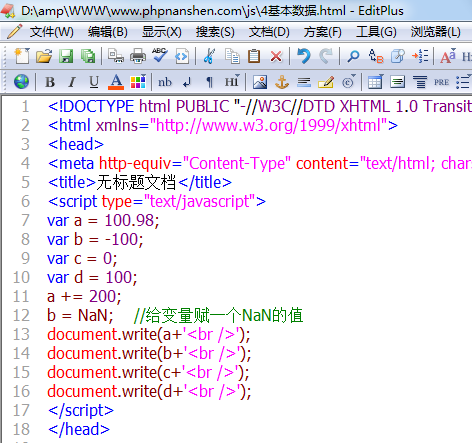Delete selection with the red X
Image resolution: width=472 pixels, height=443 pixels.
tap(276, 56)
